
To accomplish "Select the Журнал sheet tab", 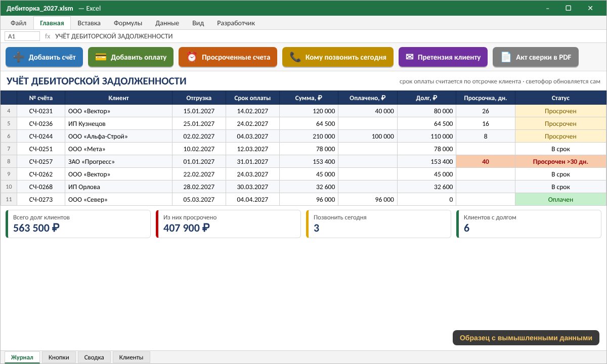I will [x=22, y=357].
